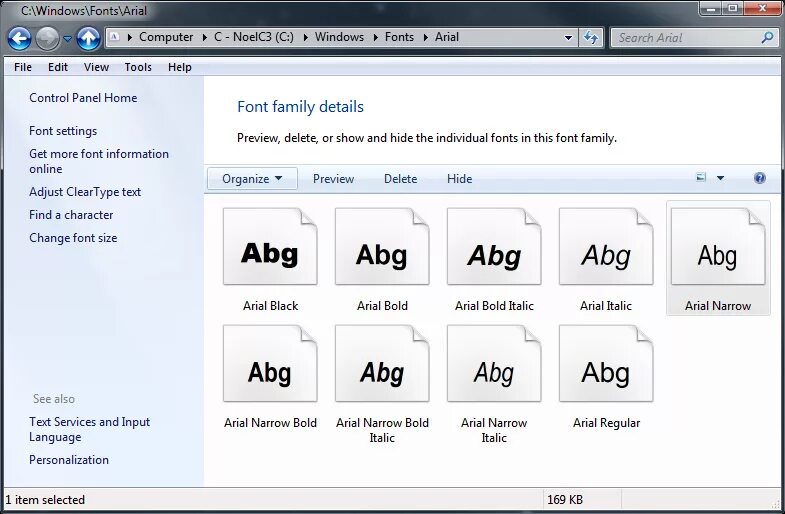Open the Edit menu

pos(58,67)
